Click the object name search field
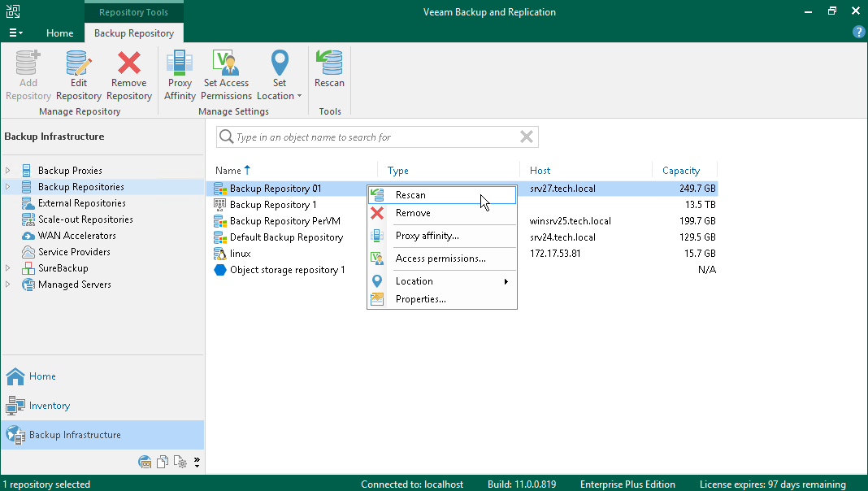868x491 pixels. tap(374, 137)
